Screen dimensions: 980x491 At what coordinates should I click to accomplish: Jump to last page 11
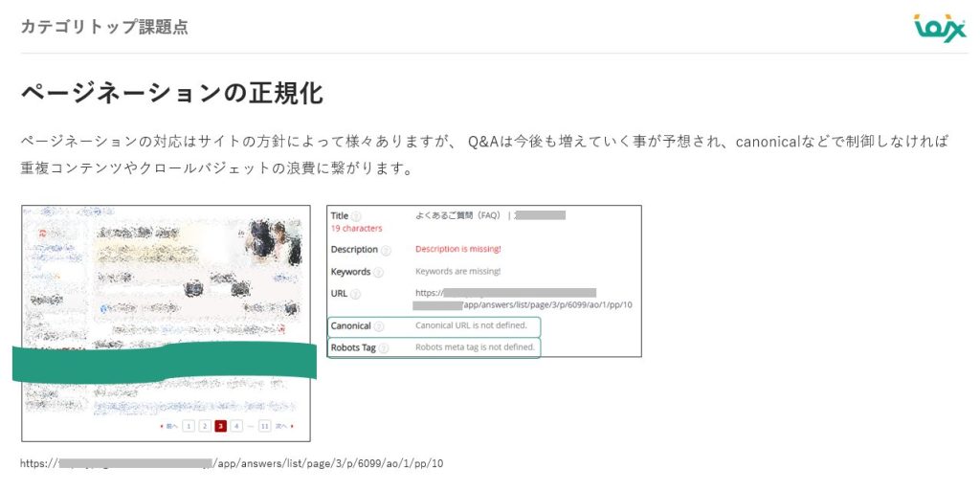click(x=264, y=426)
